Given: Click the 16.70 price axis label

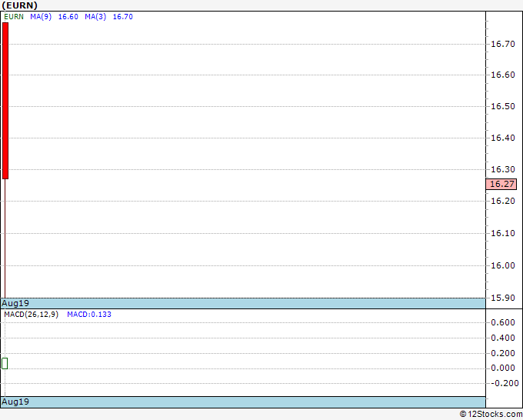Looking at the screenshot, I should [503, 44].
